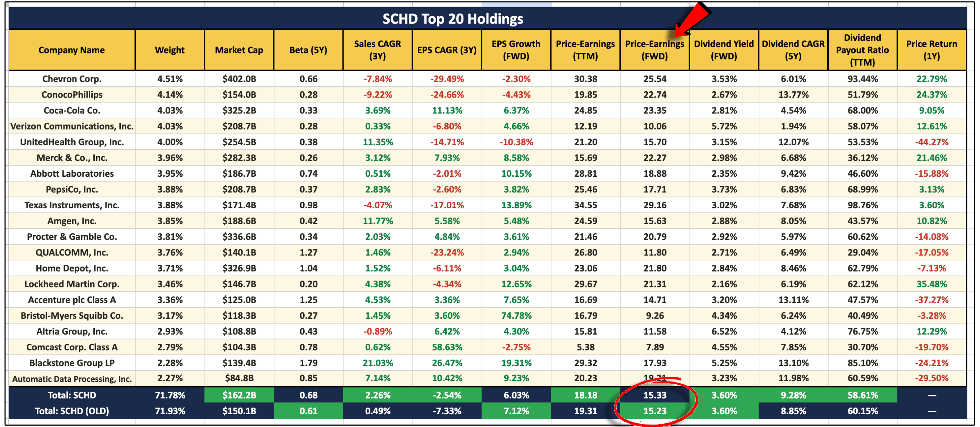This screenshot has width=980, height=427.
Task: Click Coca-Cola Co. market cap $325.2B
Action: (x=239, y=110)
